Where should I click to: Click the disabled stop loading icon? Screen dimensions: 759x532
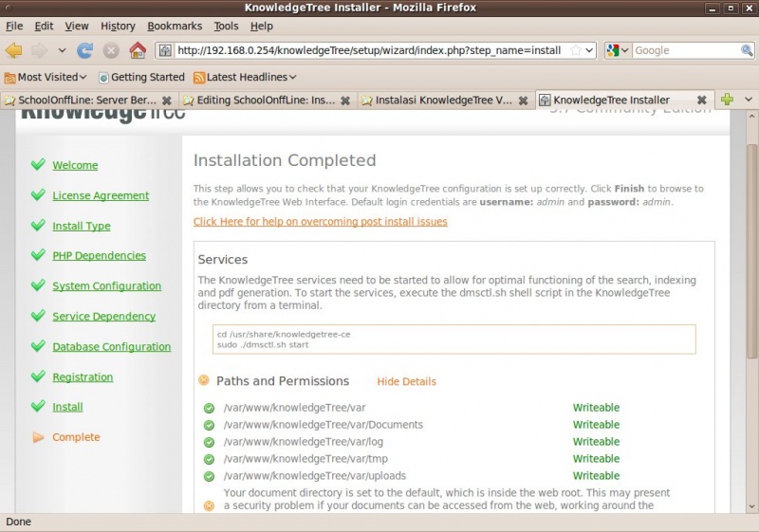point(111,50)
